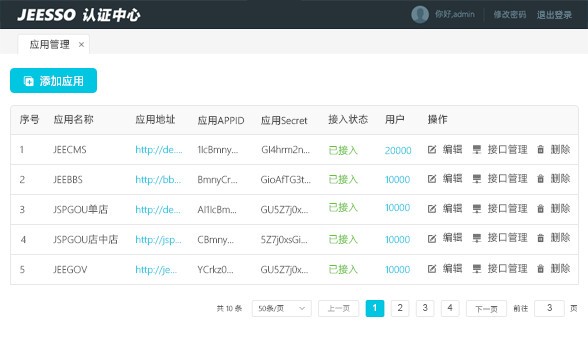588x360 pixels.
Task: Click 删除 label for JEECMS
Action: click(x=560, y=149)
